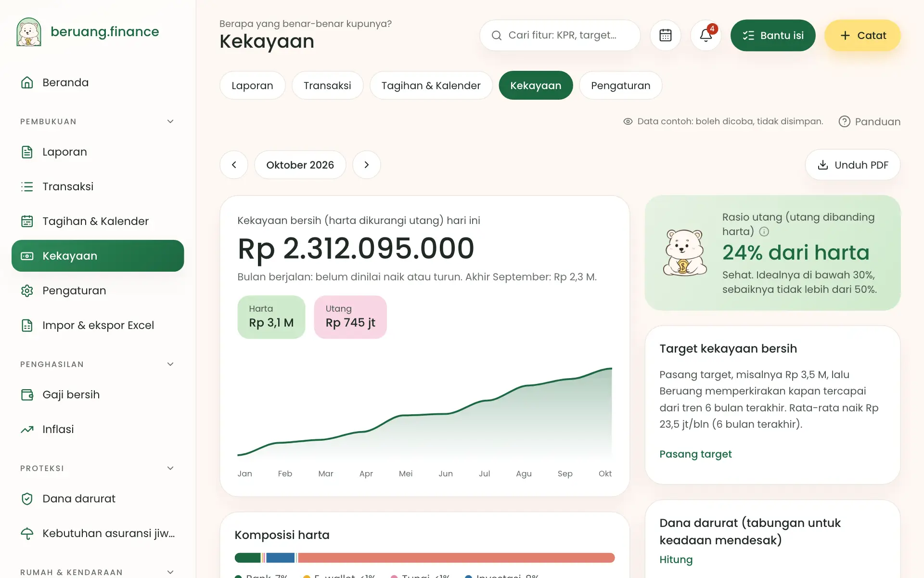924x578 pixels.
Task: Click the Bantu isi button
Action: point(773,35)
